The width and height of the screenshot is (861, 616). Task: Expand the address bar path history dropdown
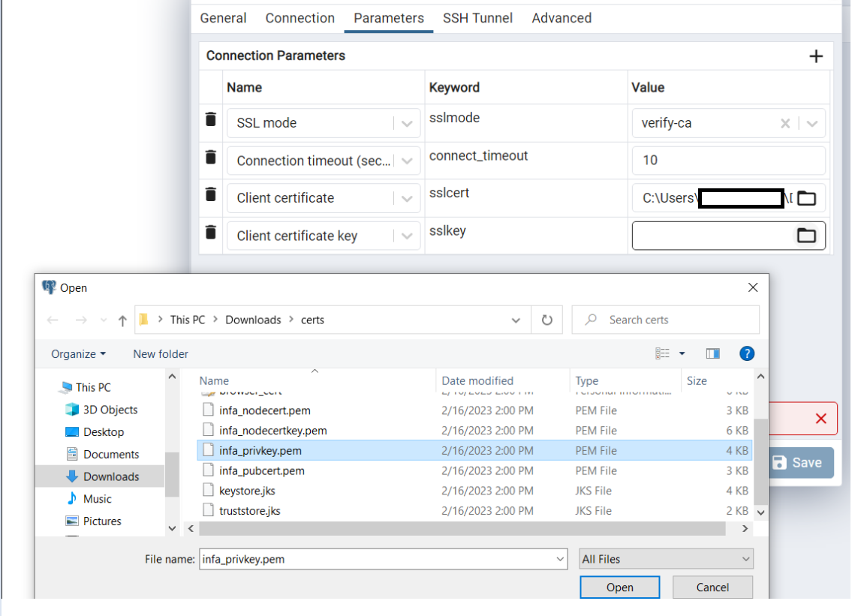[516, 320]
